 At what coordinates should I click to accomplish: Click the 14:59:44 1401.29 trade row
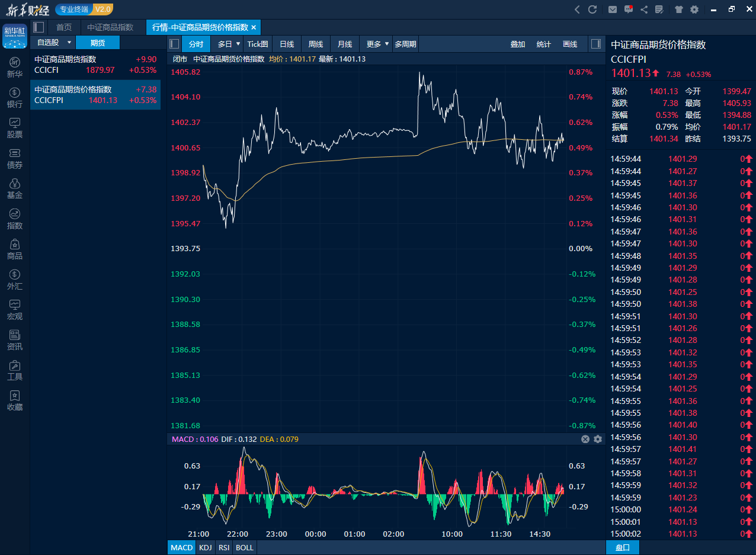point(681,159)
